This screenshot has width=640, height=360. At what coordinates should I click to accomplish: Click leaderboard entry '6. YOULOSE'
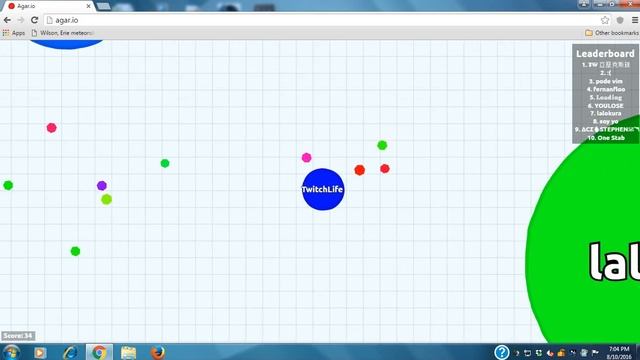tap(606, 105)
